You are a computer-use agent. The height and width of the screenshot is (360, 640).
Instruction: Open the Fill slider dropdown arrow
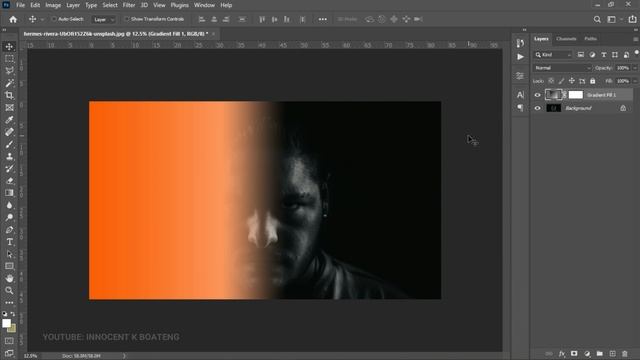[x=635, y=81]
